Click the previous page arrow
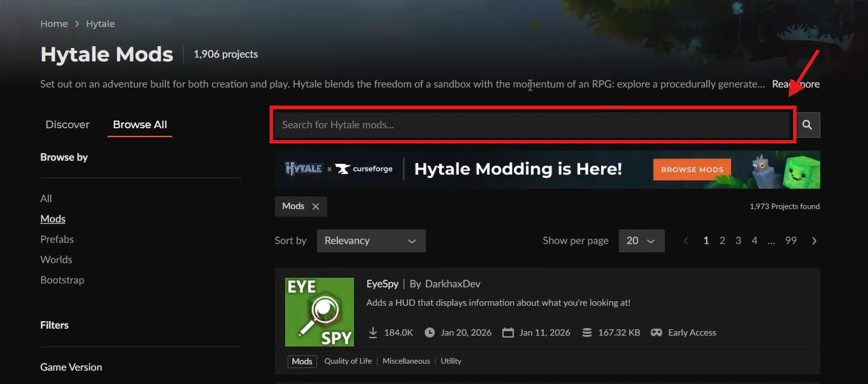 click(x=686, y=241)
